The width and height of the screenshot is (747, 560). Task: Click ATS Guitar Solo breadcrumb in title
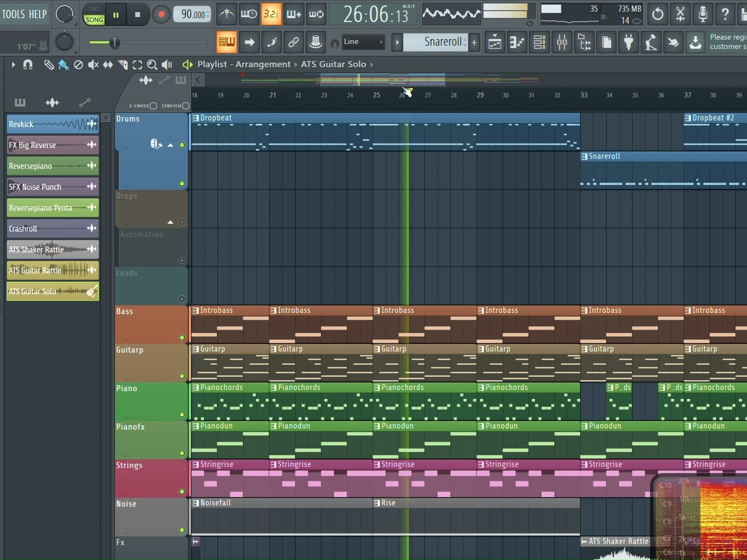[333, 64]
